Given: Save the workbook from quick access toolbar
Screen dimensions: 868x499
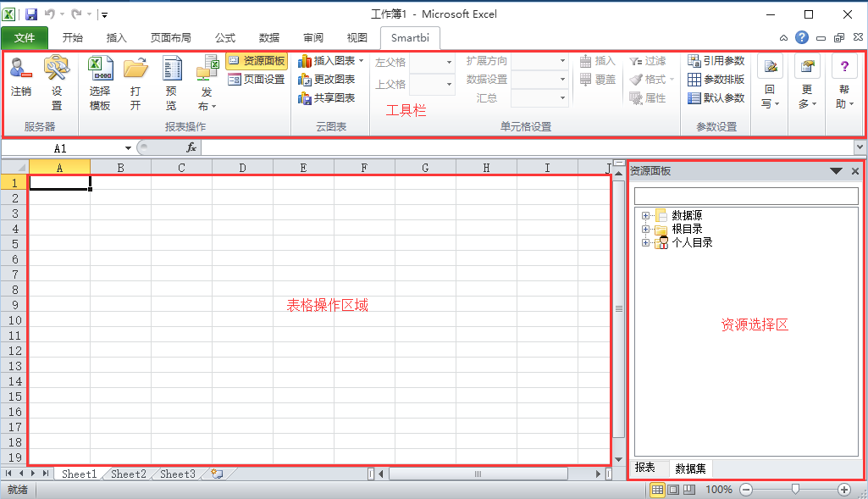Looking at the screenshot, I should [31, 14].
